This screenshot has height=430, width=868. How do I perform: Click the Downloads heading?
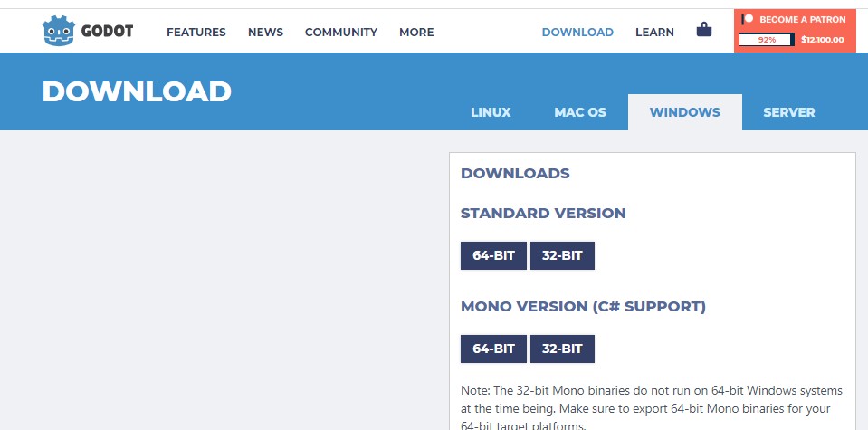tap(515, 173)
